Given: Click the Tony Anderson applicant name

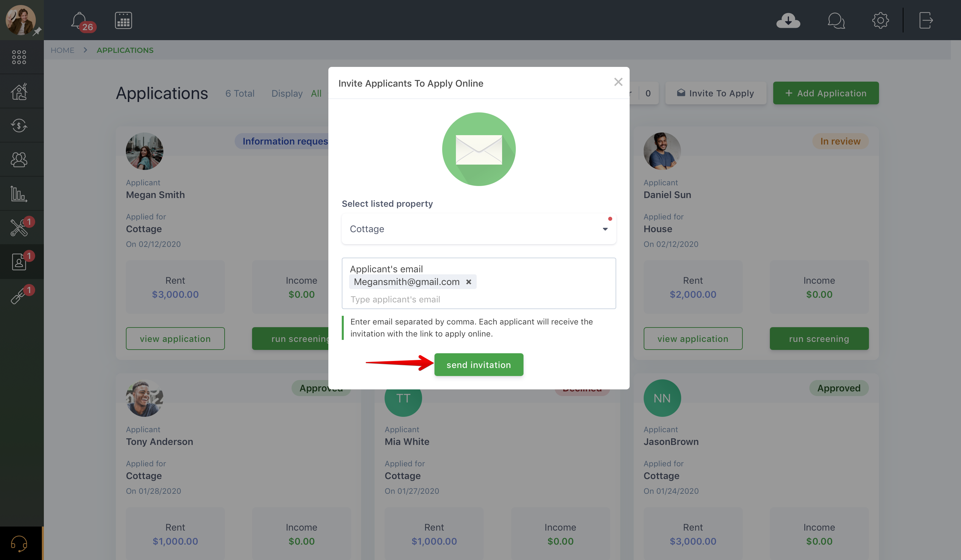Looking at the screenshot, I should click(x=159, y=442).
